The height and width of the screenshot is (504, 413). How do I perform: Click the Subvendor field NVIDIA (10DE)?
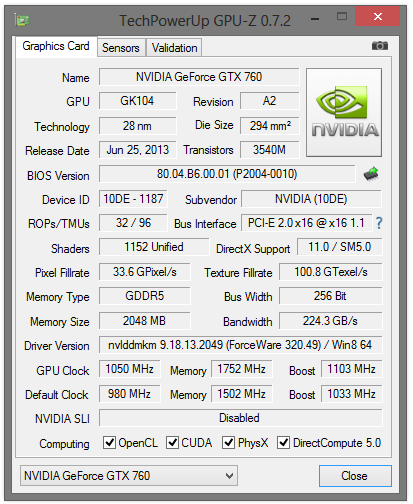(311, 199)
